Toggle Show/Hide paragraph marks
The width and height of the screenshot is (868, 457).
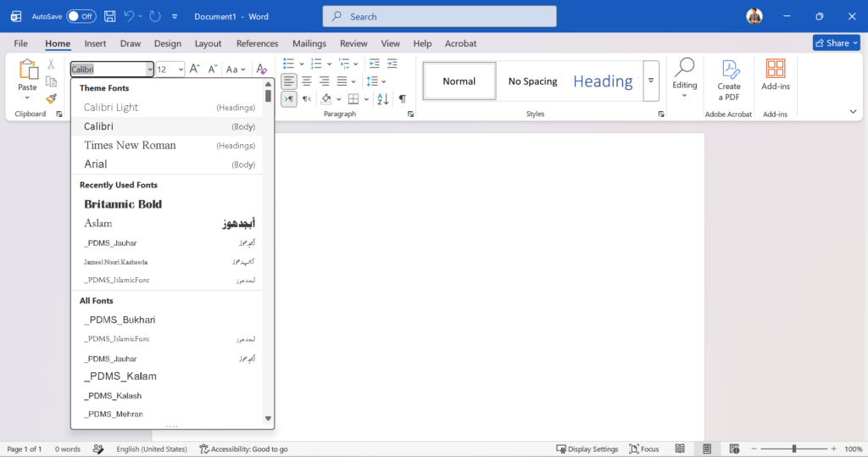pyautogui.click(x=403, y=99)
